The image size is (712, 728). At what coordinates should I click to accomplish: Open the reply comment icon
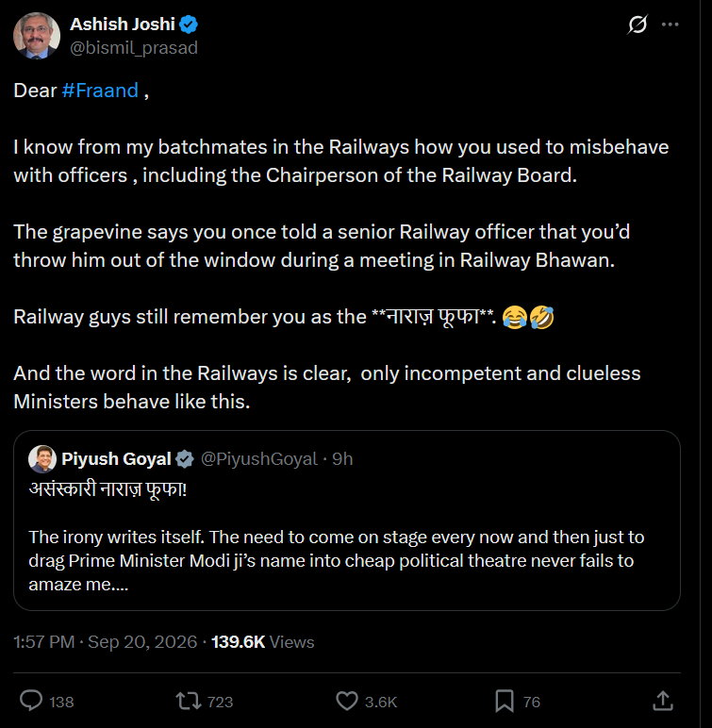tap(31, 701)
